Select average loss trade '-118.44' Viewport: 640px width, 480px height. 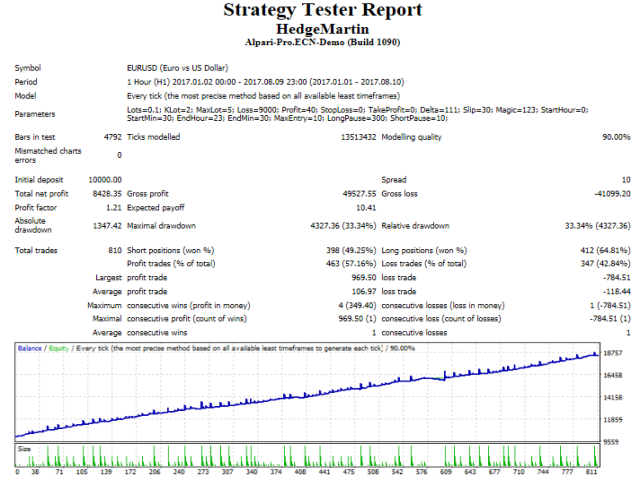coord(616,291)
